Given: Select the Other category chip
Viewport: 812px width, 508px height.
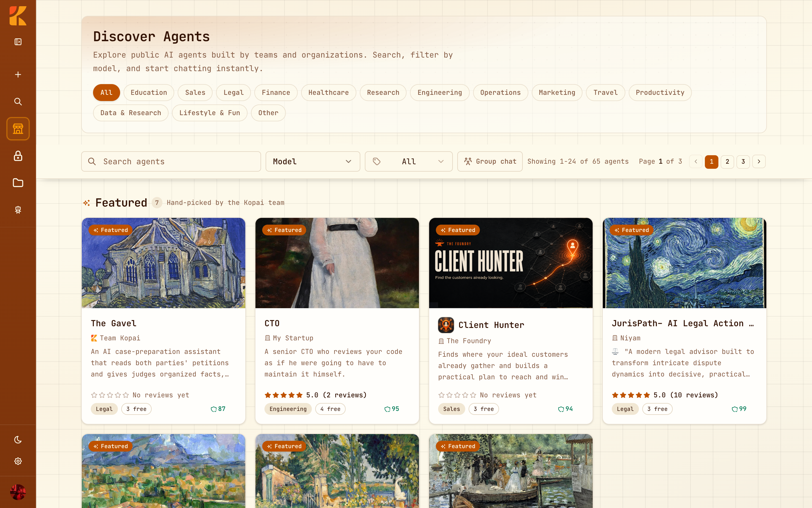Looking at the screenshot, I should [268, 113].
